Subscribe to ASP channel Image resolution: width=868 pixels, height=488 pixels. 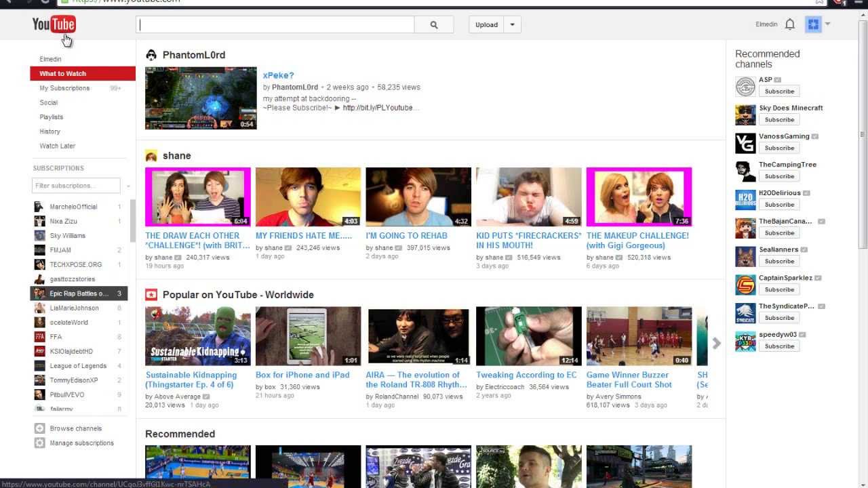[779, 91]
